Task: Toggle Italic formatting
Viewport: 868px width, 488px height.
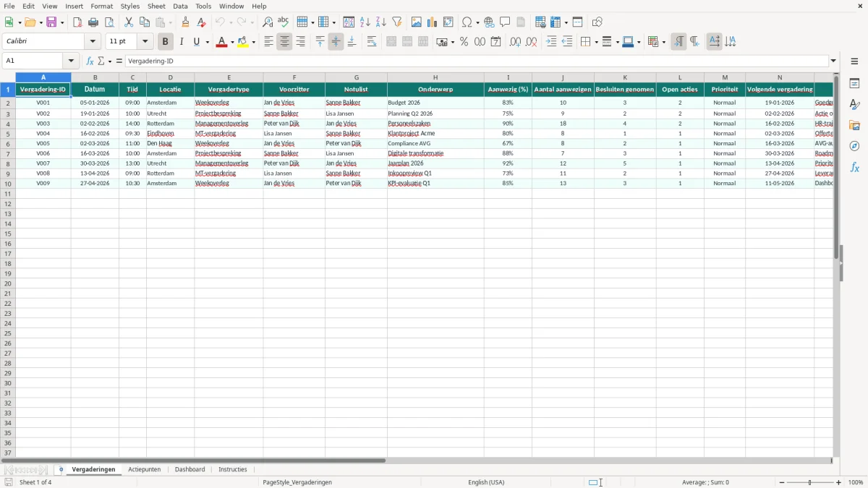Action: click(182, 42)
